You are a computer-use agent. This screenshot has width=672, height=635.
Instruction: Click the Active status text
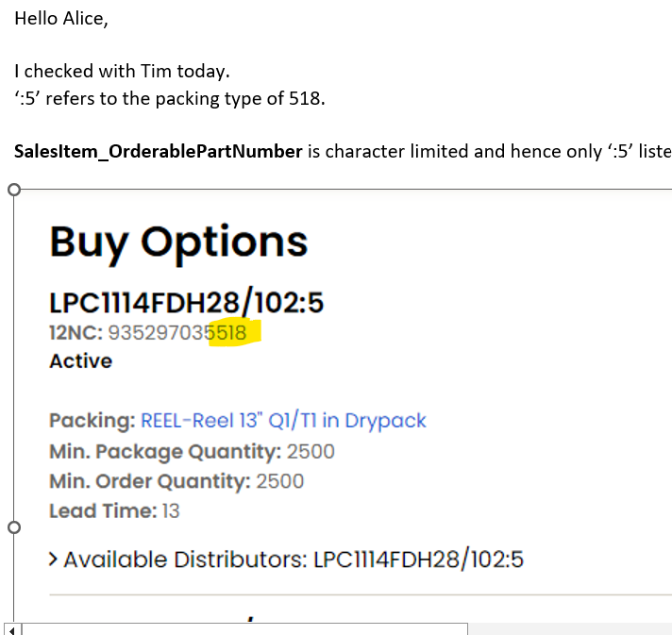pyautogui.click(x=80, y=361)
